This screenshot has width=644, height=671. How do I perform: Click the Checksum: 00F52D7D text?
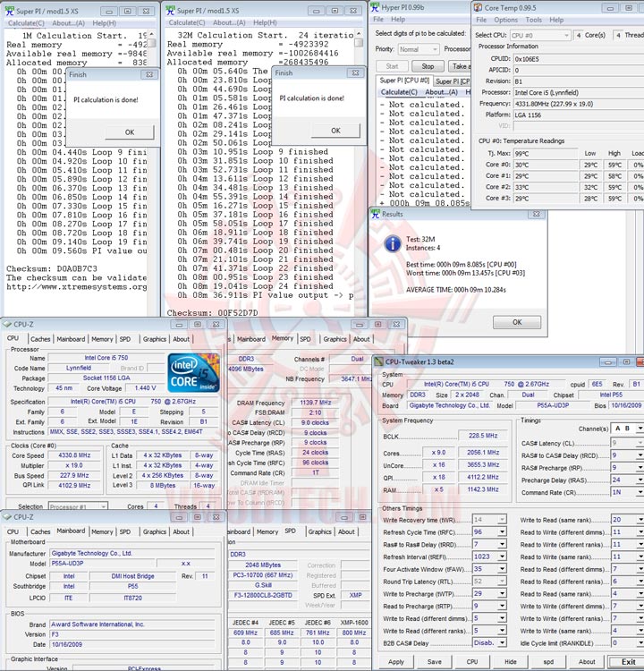(x=212, y=313)
